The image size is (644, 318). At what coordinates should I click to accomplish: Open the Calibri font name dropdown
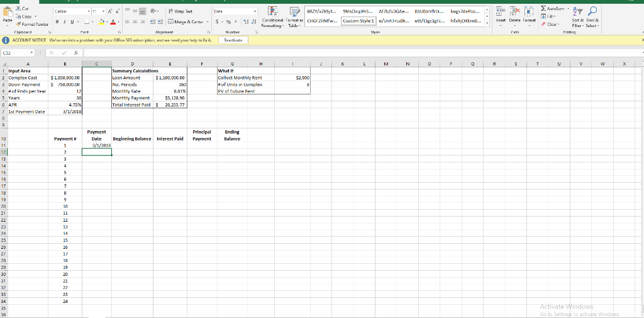tap(89, 13)
